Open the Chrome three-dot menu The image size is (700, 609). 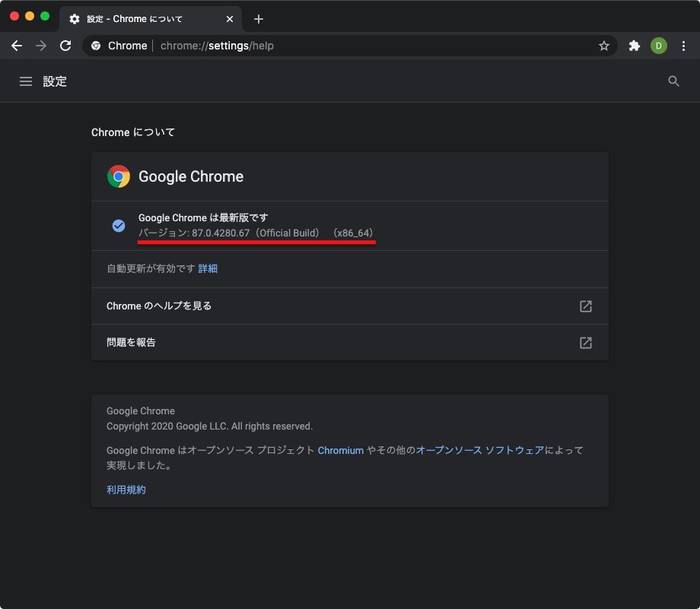point(683,46)
